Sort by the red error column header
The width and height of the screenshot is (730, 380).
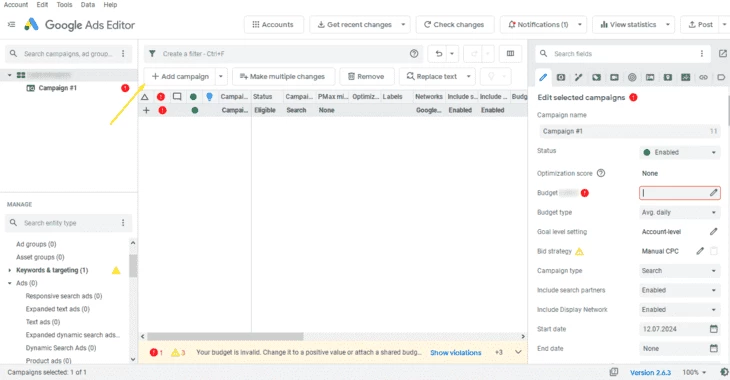[x=161, y=97]
